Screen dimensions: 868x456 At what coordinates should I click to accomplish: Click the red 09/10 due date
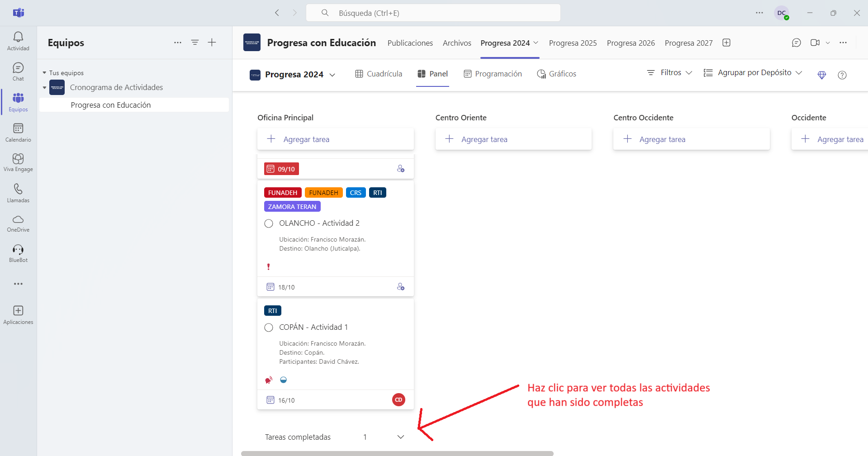click(281, 169)
